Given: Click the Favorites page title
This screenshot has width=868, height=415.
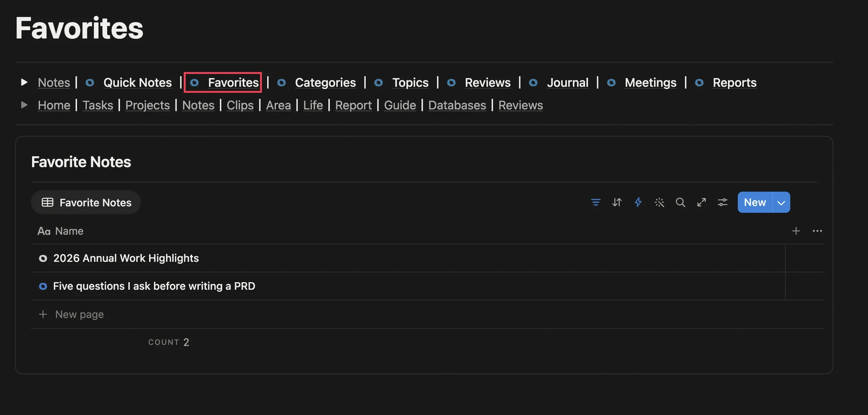Looking at the screenshot, I should coord(79,28).
